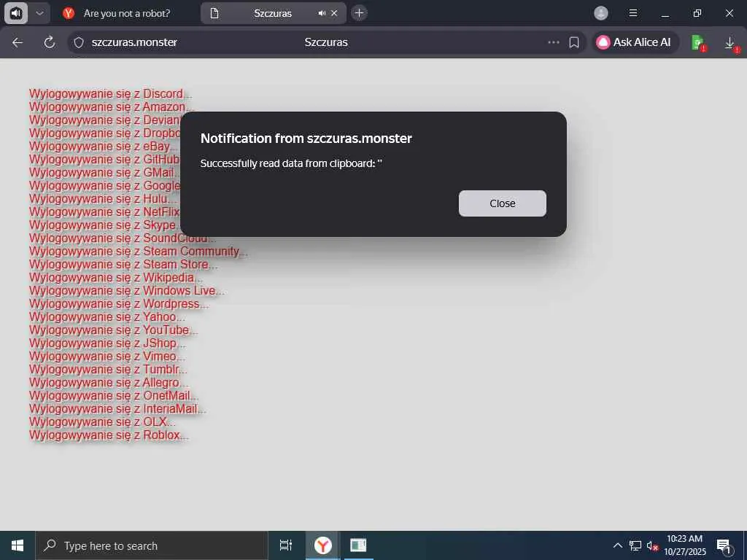Click 'Wylogowywanie się z JShop' line

click(107, 343)
